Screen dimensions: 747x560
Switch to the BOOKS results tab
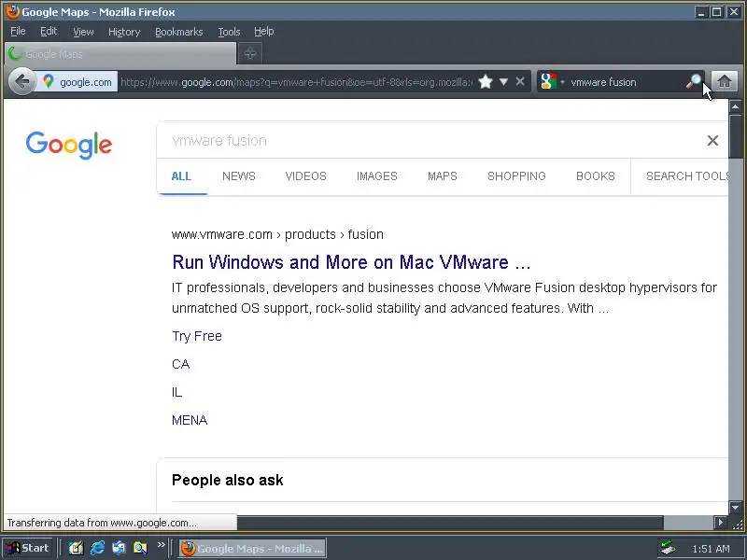596,176
